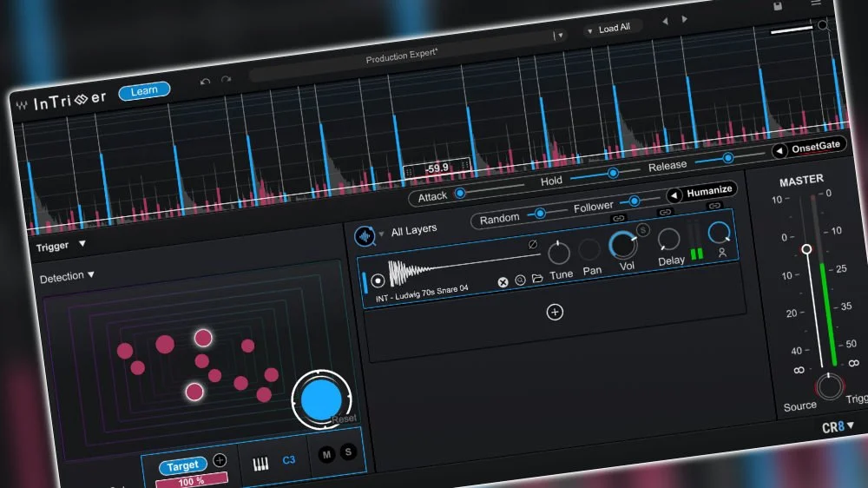868x488 pixels.
Task: Click Reset near the blue circle
Action: 344,419
